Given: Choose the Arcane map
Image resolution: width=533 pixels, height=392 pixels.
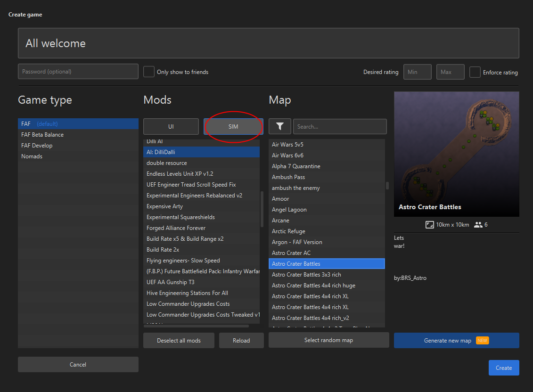Looking at the screenshot, I should tap(327, 220).
